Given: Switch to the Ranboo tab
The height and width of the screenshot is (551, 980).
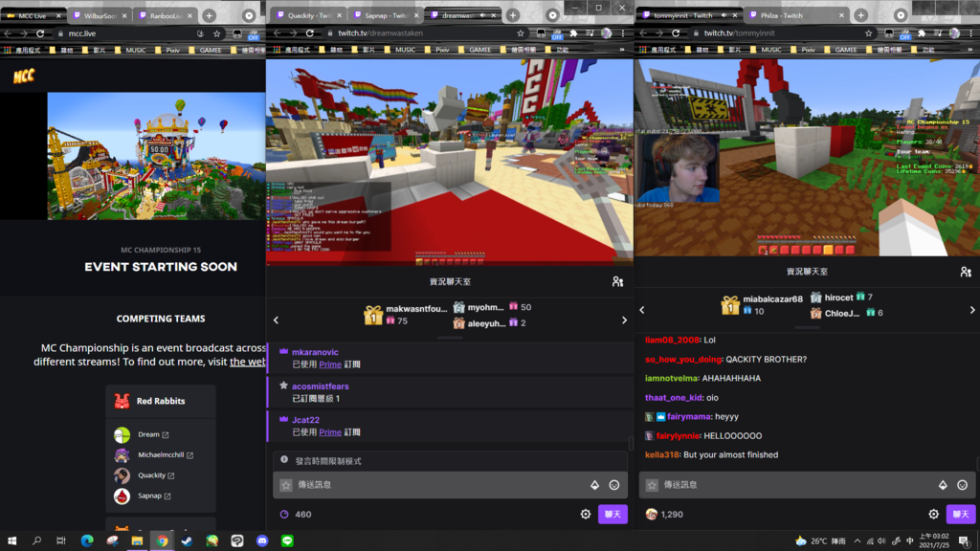Looking at the screenshot, I should point(165,15).
